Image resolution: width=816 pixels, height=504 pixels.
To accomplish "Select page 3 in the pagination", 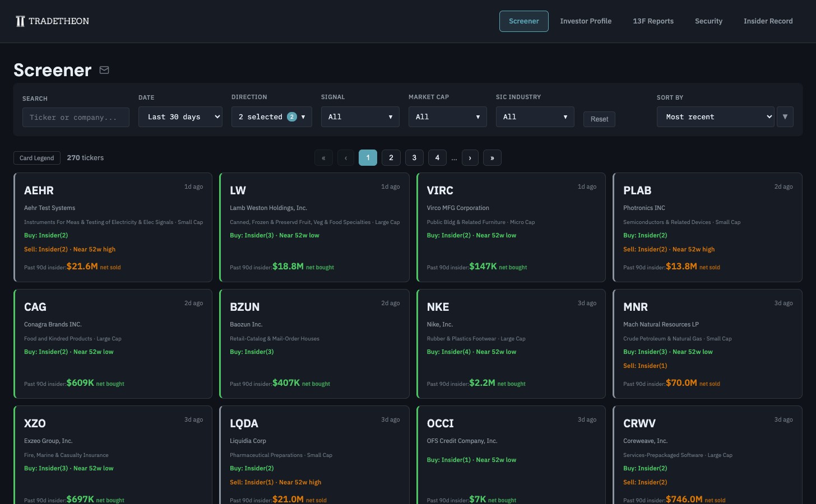I will click(x=414, y=157).
